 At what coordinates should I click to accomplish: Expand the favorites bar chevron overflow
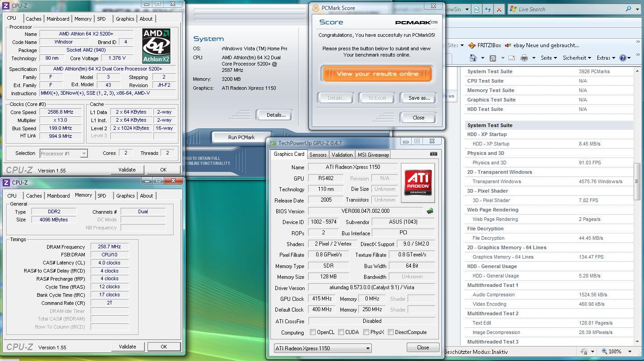pos(638,42)
